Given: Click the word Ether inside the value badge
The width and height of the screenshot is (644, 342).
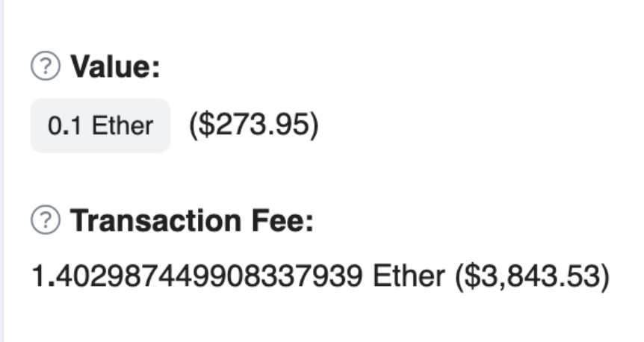Looking at the screenshot, I should point(123,125).
